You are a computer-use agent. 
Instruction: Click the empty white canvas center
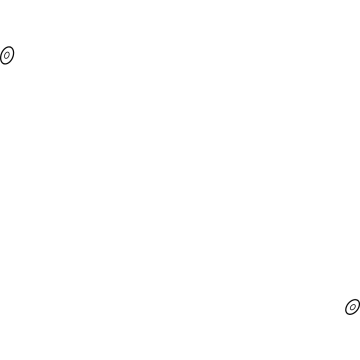click(x=180, y=180)
